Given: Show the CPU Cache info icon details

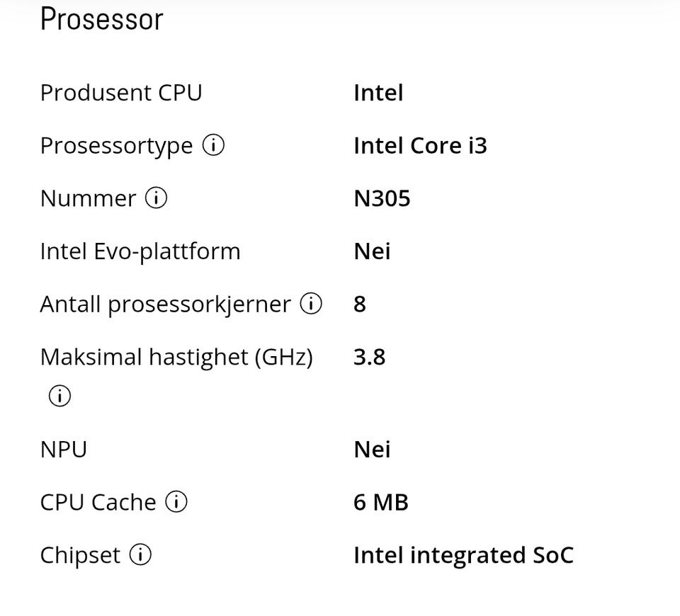Looking at the screenshot, I should [x=176, y=503].
